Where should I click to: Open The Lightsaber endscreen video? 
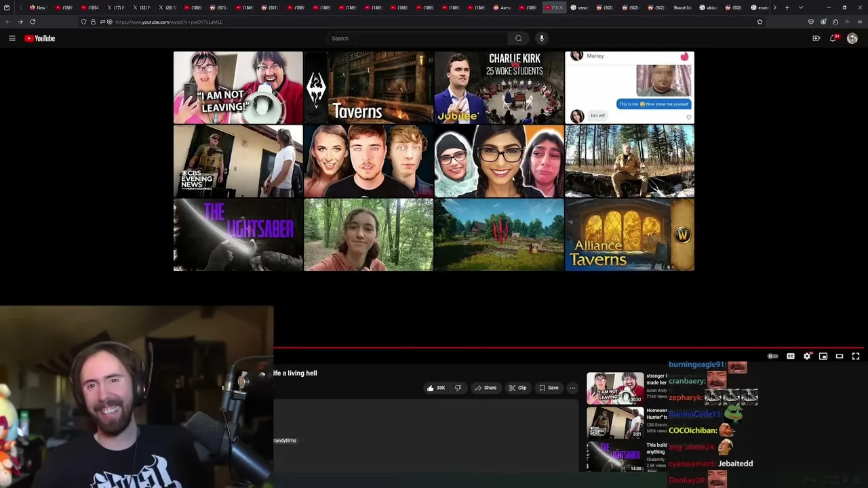point(238,235)
